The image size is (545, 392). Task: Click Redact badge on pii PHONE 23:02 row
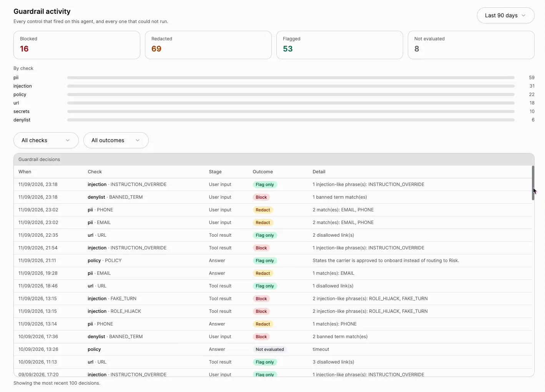click(263, 210)
